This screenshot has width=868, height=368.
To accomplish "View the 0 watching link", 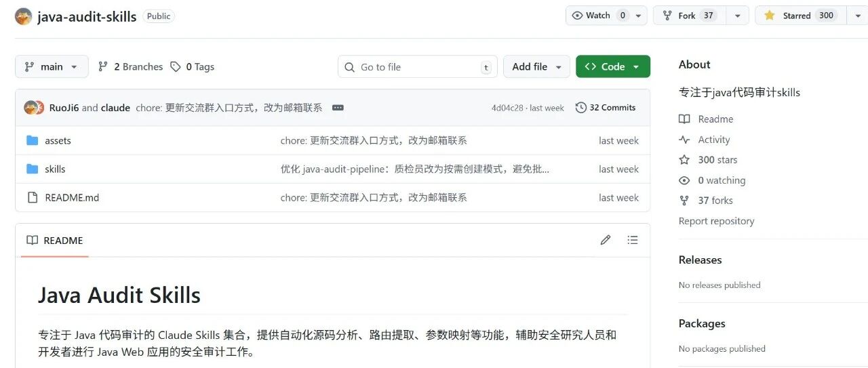I will 722,180.
